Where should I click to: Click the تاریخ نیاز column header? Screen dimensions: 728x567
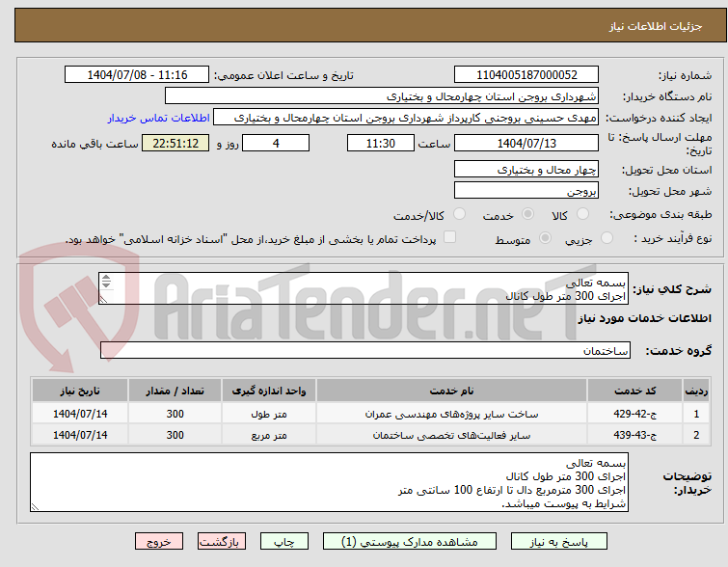80,391
